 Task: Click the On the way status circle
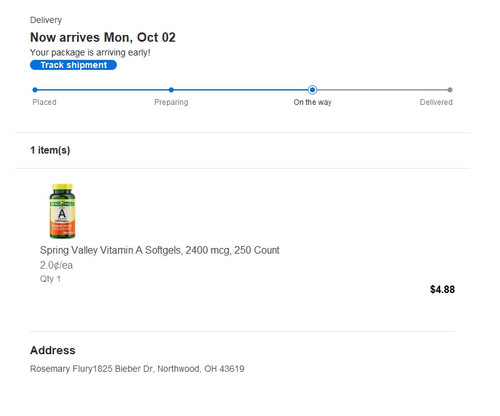pyautogui.click(x=312, y=90)
